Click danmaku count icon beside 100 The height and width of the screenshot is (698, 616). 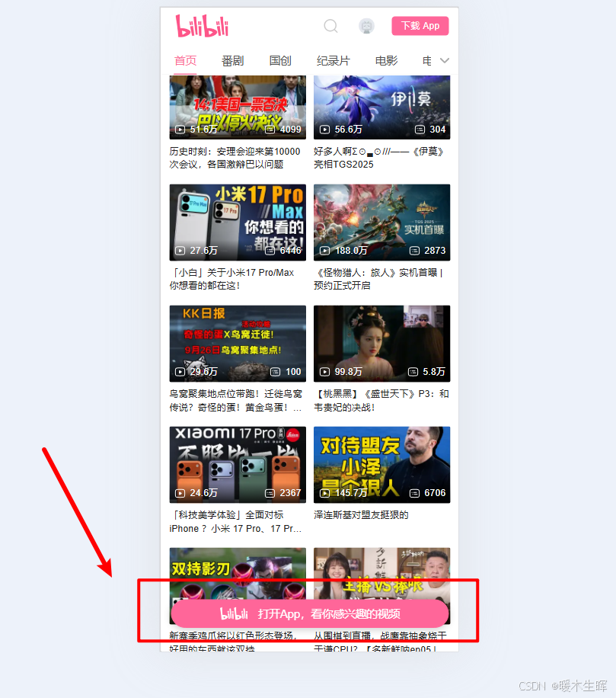pyautogui.click(x=276, y=372)
